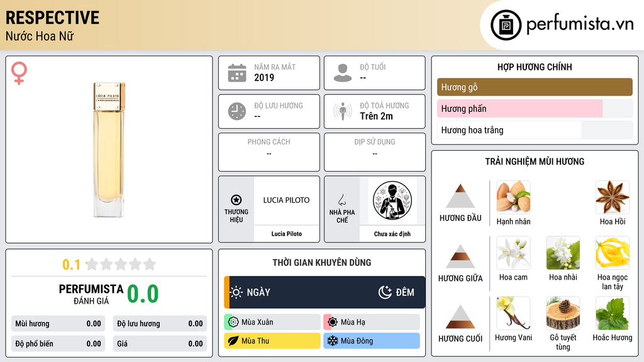This screenshot has height=362, width=644.
Task: Click the clock icon for Độ lưu hương
Action: coord(237,111)
